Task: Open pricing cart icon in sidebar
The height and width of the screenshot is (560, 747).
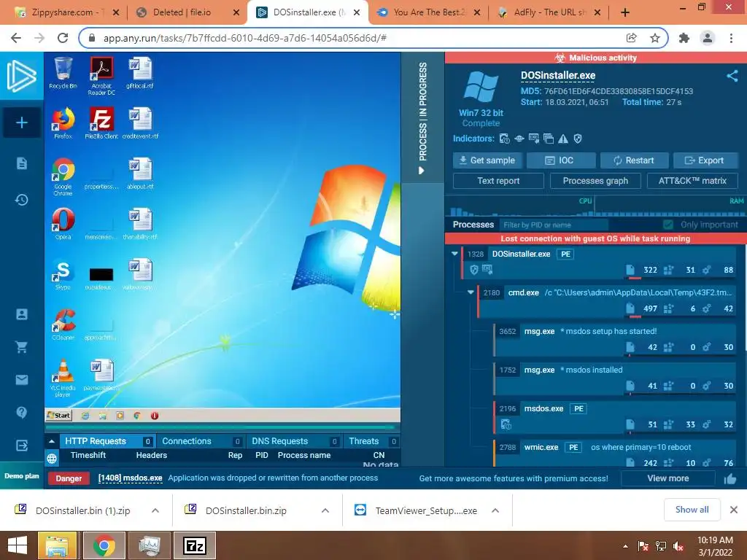Action: pos(21,346)
